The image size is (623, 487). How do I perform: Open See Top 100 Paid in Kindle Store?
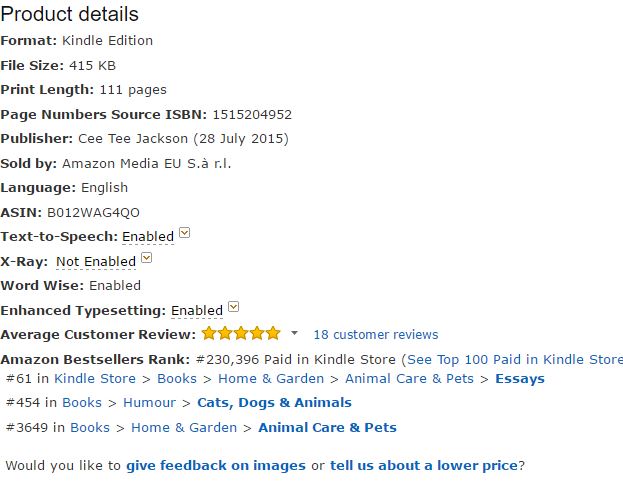[514, 359]
